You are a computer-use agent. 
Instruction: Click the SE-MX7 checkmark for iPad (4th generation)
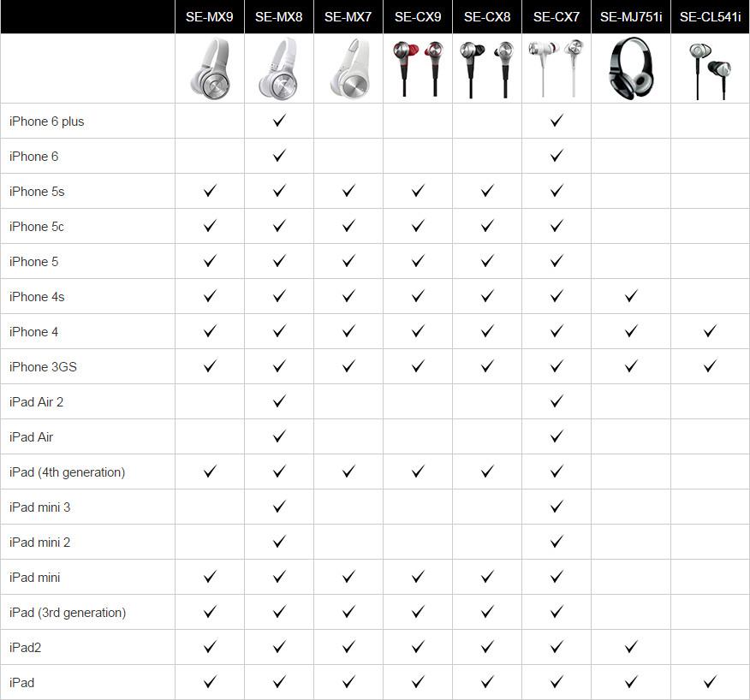click(348, 472)
